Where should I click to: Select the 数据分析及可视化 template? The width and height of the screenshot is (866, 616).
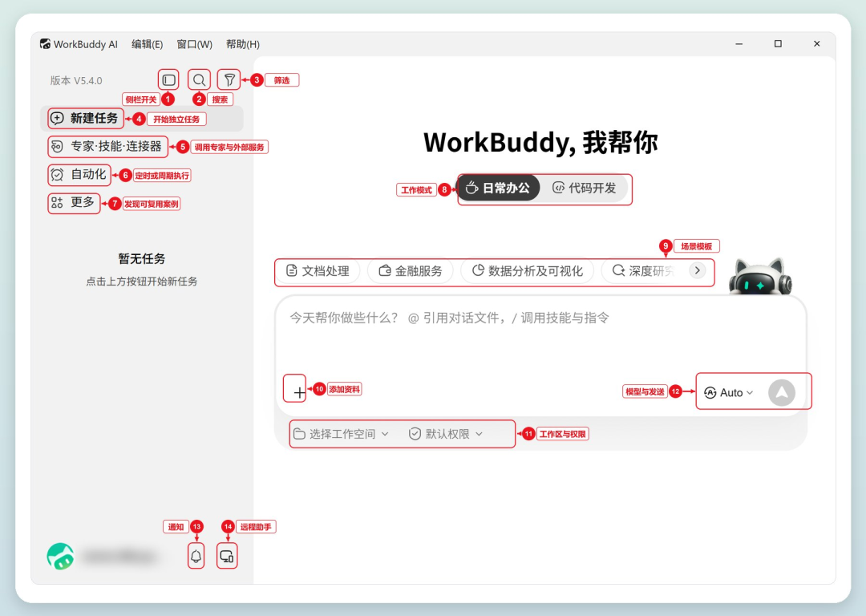point(528,271)
